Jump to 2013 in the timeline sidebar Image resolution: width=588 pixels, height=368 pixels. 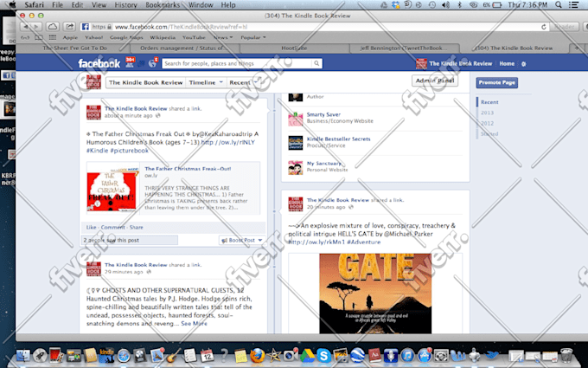tap(487, 113)
